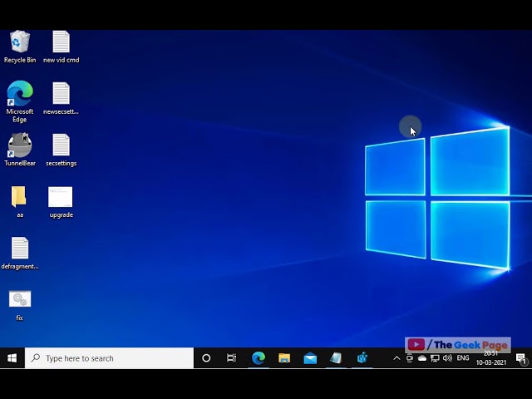532x399 pixels.
Task: Select the 'fix' batch file icon
Action: pos(20,305)
